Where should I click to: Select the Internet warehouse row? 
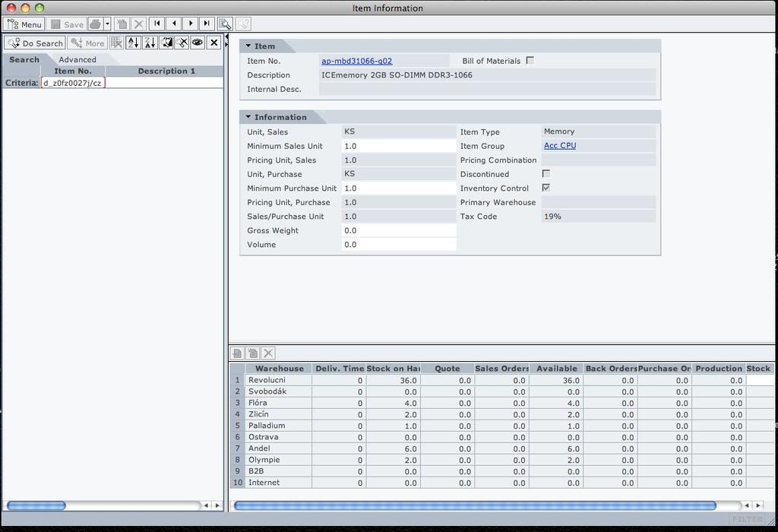coord(501,483)
